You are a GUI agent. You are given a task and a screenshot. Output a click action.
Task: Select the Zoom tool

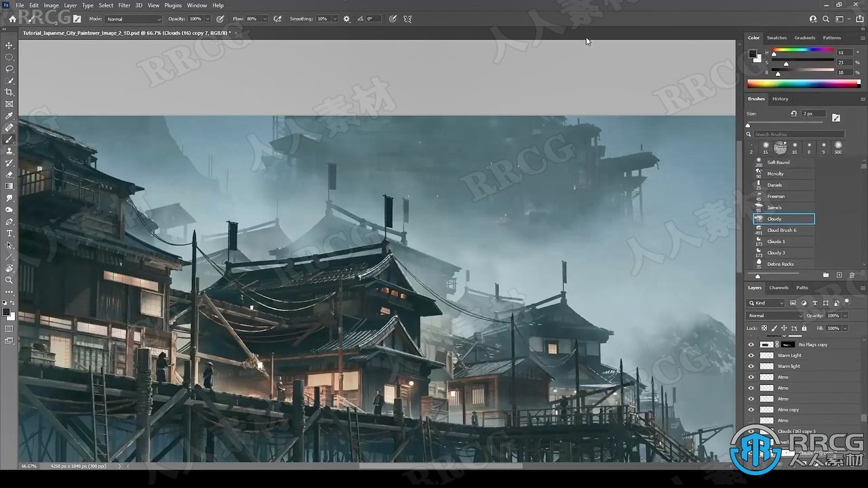(9, 280)
